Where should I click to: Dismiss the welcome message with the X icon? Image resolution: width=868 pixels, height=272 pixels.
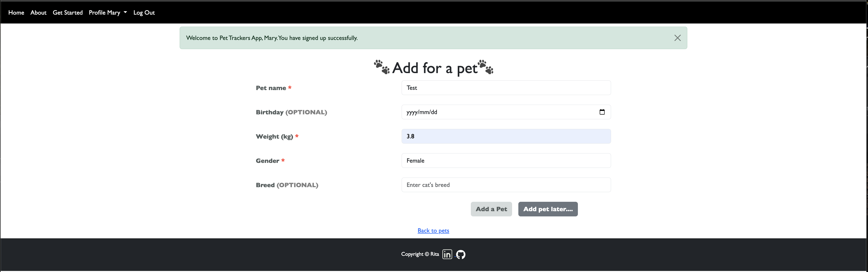pos(677,38)
